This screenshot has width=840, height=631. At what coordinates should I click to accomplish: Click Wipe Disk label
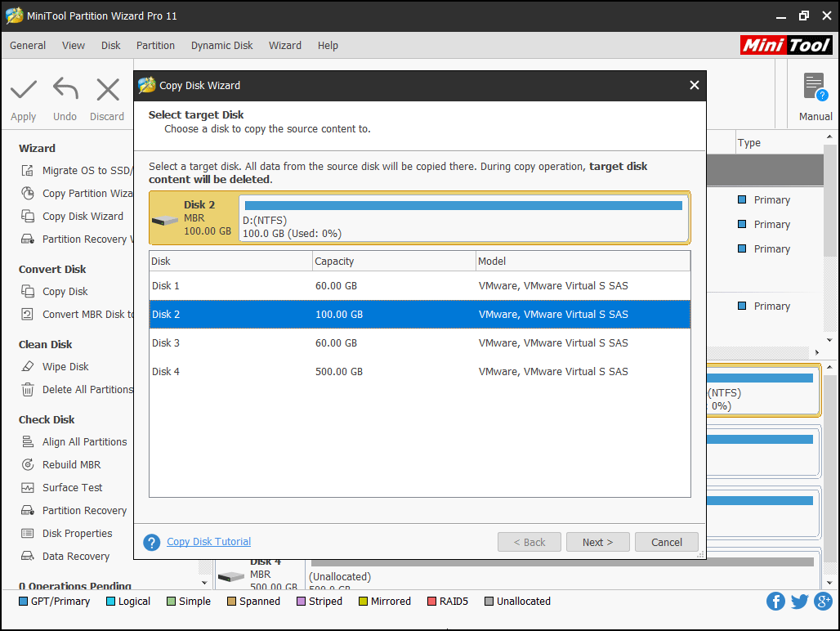click(65, 366)
